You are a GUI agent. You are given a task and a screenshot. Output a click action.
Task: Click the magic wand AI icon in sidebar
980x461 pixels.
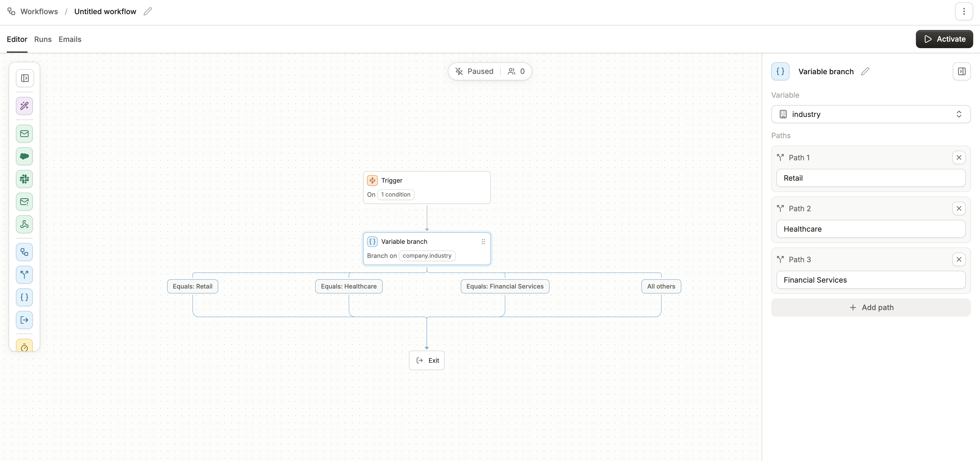point(24,106)
